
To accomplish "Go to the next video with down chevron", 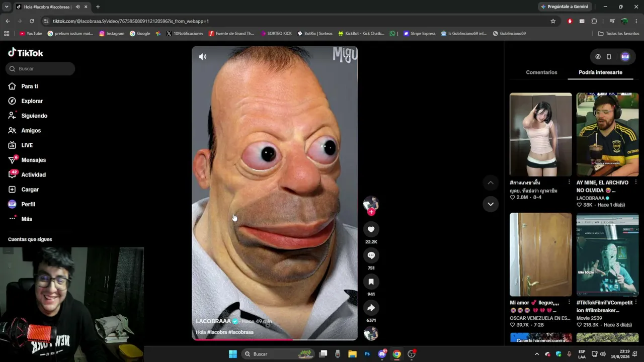I will [491, 204].
